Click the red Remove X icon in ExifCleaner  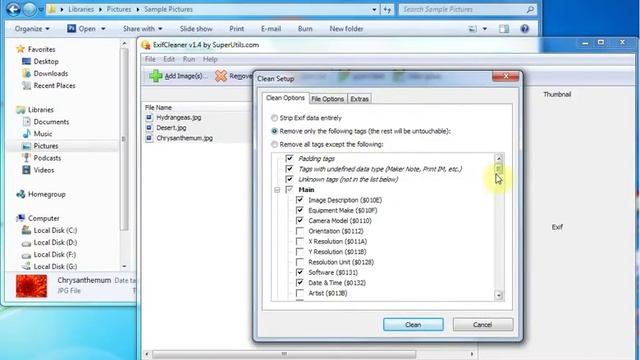(221, 76)
